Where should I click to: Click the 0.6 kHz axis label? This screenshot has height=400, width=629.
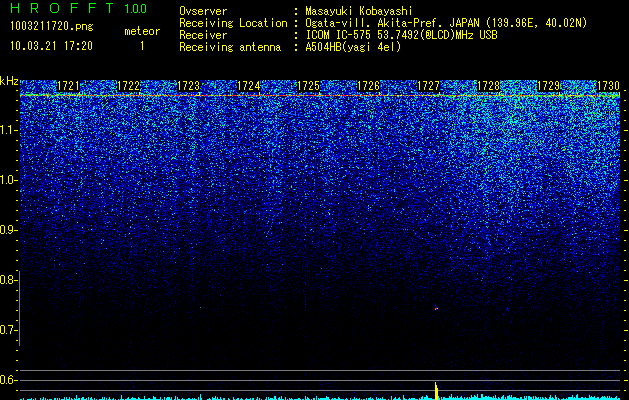point(8,380)
